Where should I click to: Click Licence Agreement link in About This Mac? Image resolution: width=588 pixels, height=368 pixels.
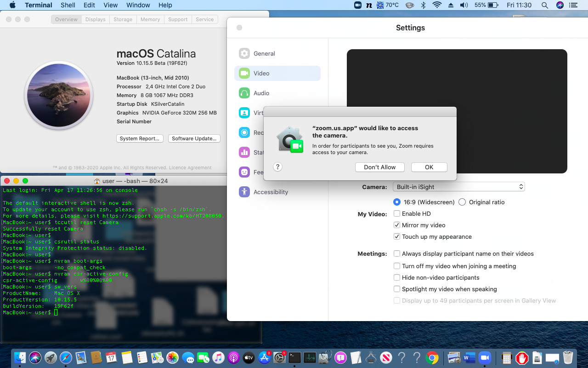point(190,168)
